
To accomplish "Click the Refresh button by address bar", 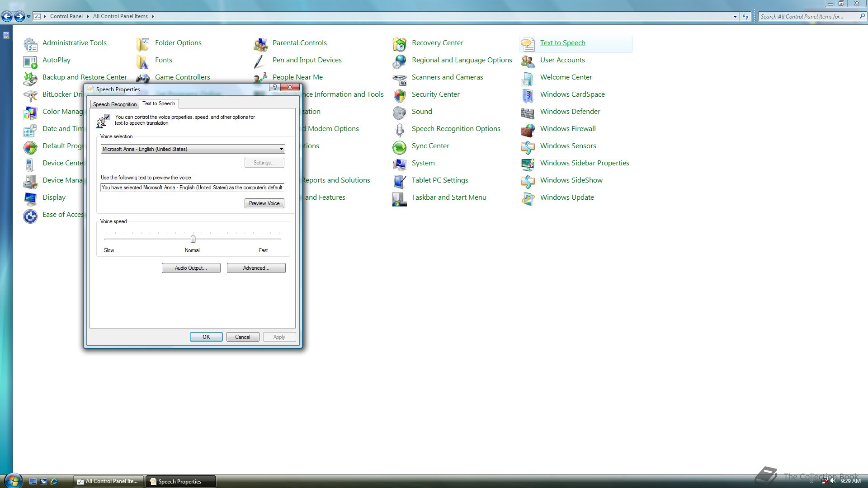I will pyautogui.click(x=745, y=17).
